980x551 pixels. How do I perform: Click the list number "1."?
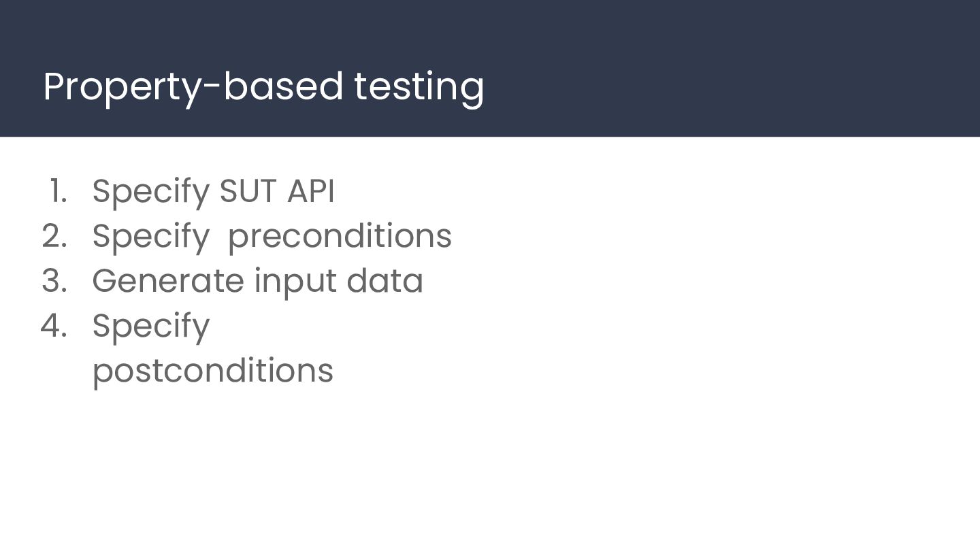click(59, 190)
